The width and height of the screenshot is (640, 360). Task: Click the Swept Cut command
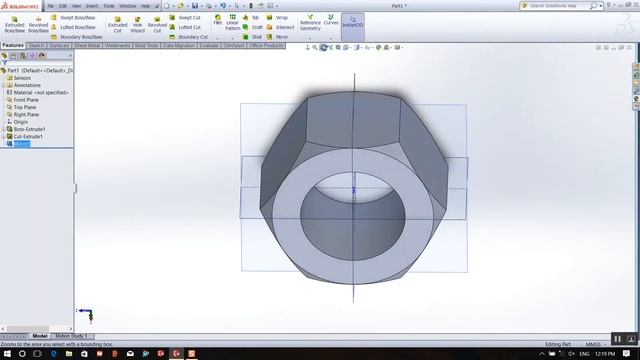pyautogui.click(x=185, y=18)
